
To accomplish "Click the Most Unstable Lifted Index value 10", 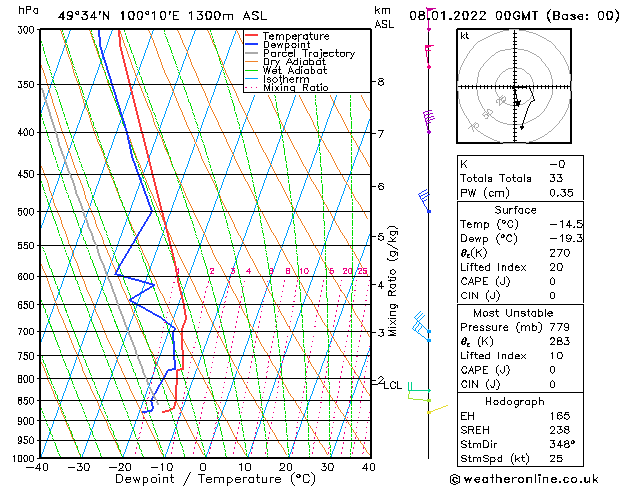I will [x=556, y=356].
